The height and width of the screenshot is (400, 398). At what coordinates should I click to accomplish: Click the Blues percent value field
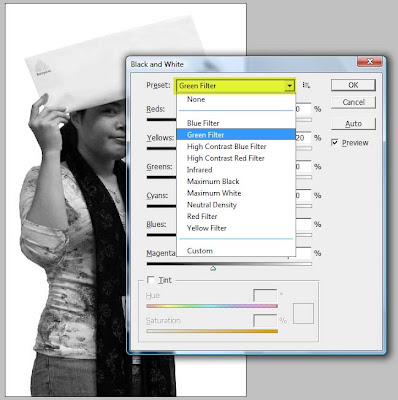(303, 224)
